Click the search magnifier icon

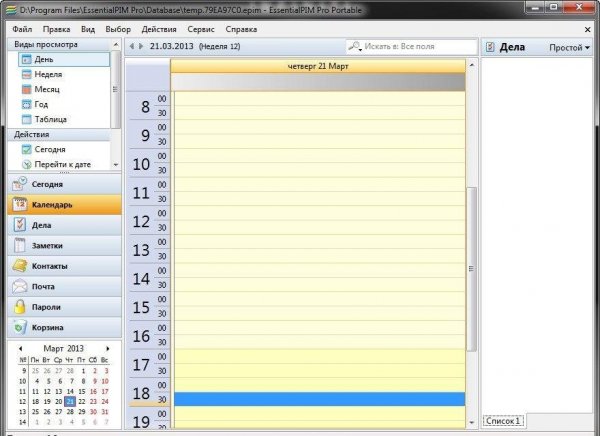[x=354, y=46]
